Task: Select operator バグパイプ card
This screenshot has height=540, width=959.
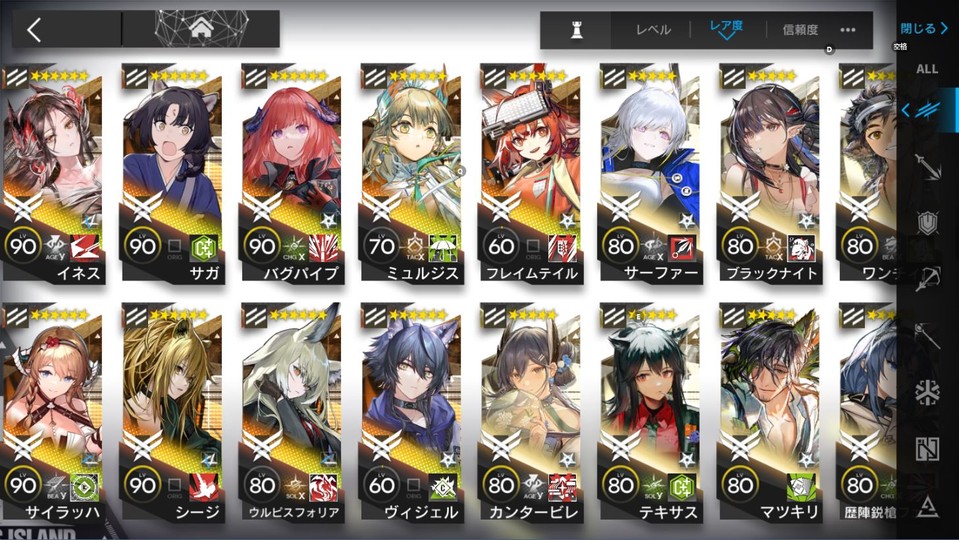Action: [x=292, y=174]
